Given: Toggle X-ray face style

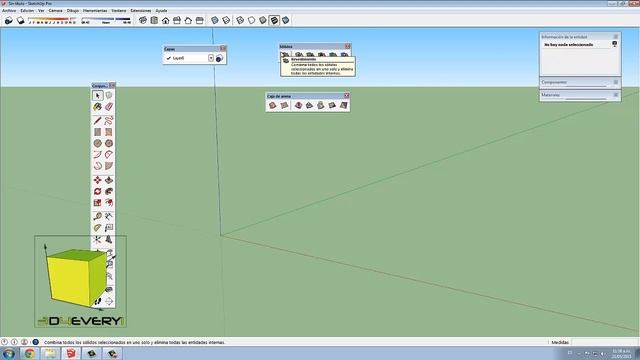Looking at the screenshot, I should pos(215,20).
